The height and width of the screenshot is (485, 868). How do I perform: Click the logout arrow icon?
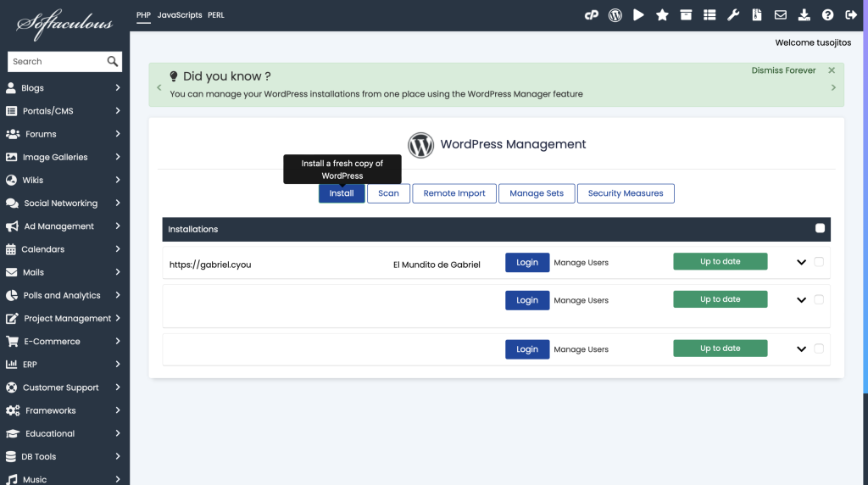click(851, 15)
